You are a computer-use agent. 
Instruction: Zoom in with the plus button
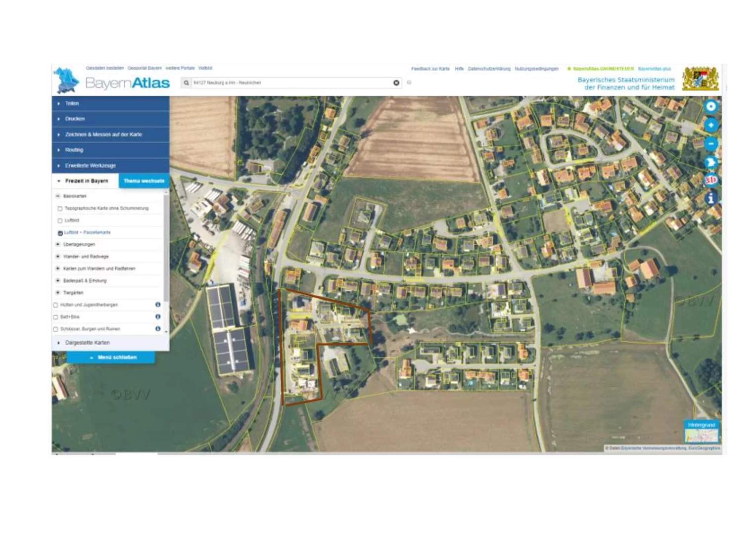pyautogui.click(x=710, y=125)
